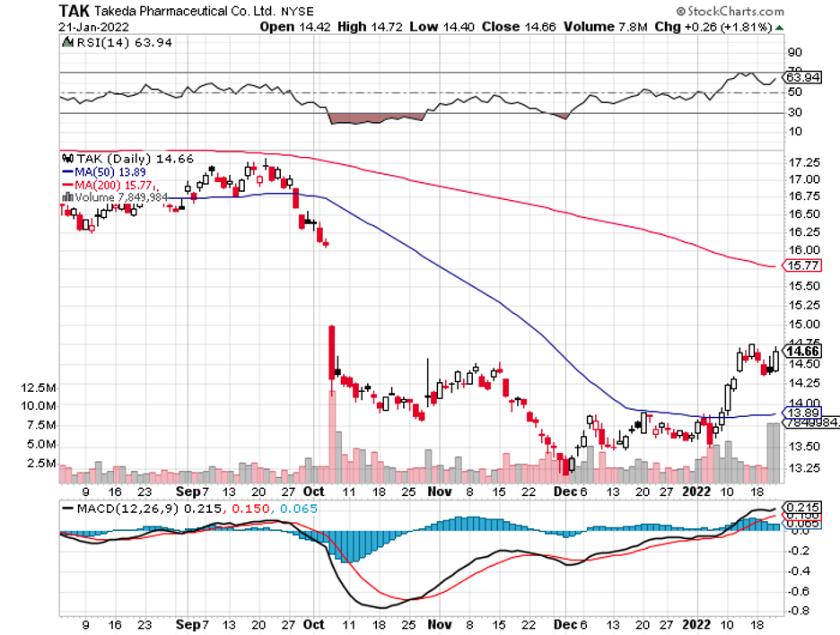This screenshot has width=840, height=635.
Task: Click the candlestick icon next to TAK (Daily)
Action: click(65, 158)
